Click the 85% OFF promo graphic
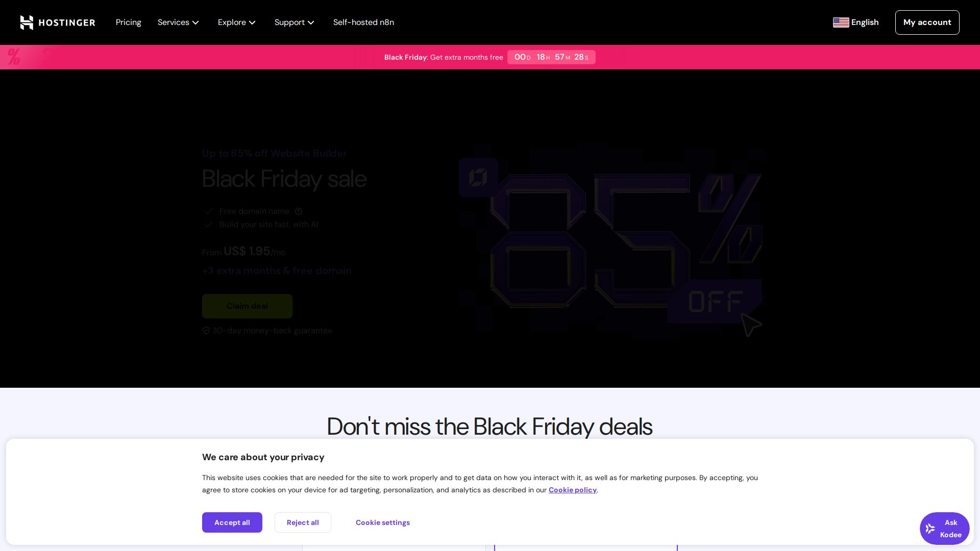Image resolution: width=980 pixels, height=551 pixels. (x=610, y=241)
